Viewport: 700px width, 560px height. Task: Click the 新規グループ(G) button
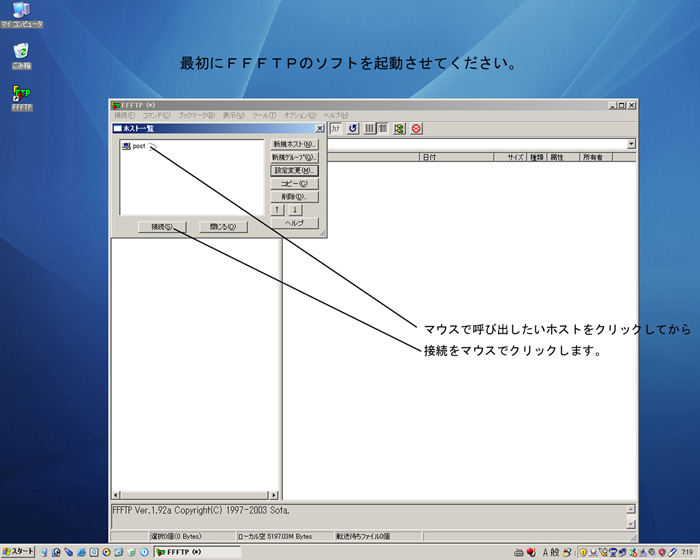click(295, 157)
